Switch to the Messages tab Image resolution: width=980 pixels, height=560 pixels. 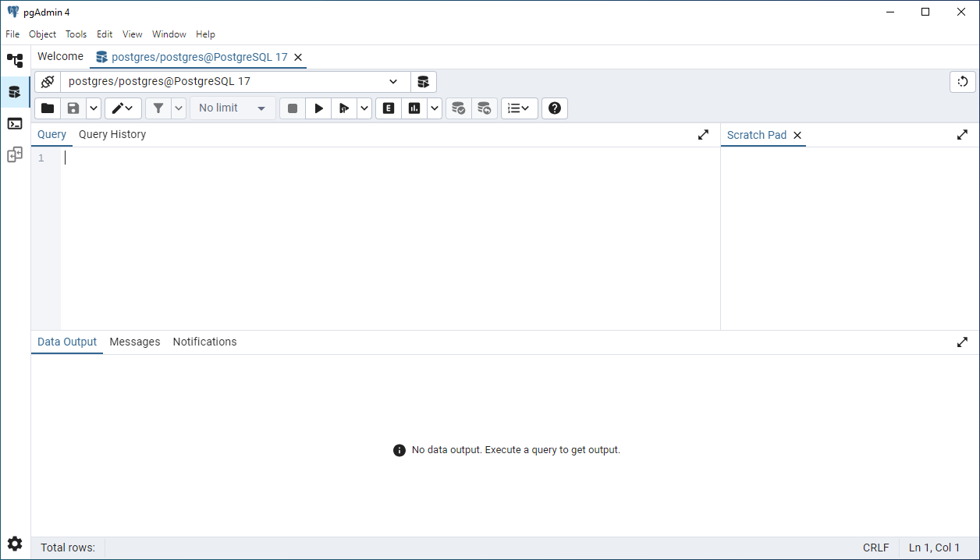click(x=134, y=342)
